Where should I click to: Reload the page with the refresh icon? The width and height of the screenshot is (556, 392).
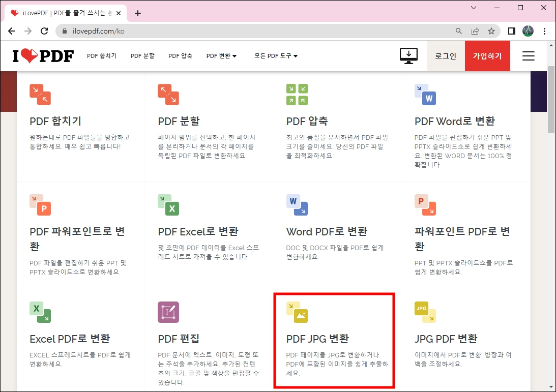click(x=44, y=31)
